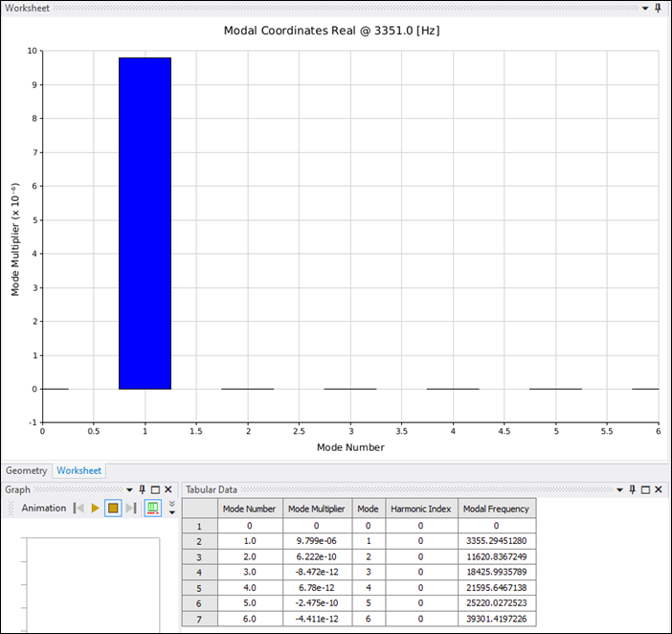672x634 pixels.
Task: Open the Graph panel dropdown menu
Action: coord(131,489)
